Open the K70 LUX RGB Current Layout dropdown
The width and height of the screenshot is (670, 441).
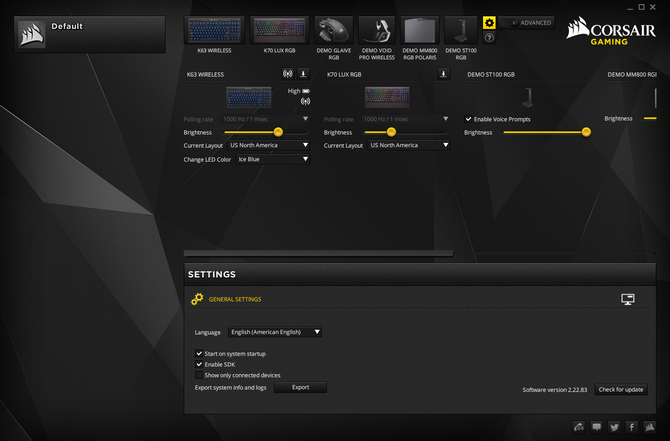pos(408,145)
